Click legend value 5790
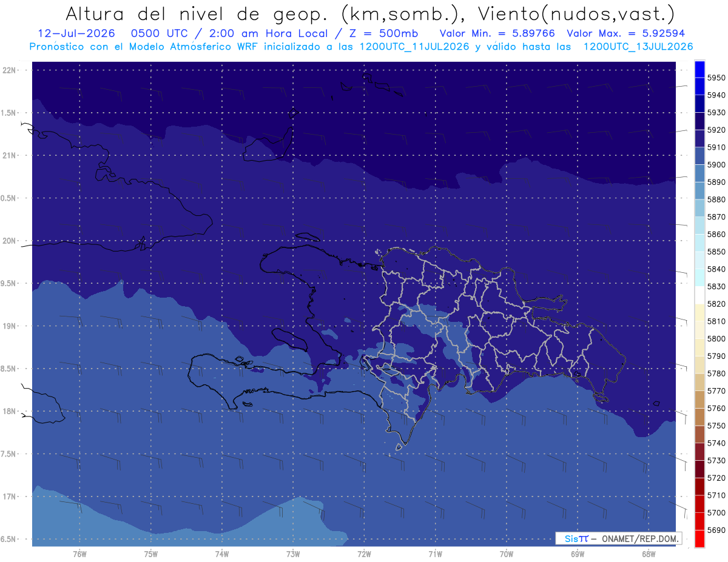Screen dimensions: 728x562 716,356
